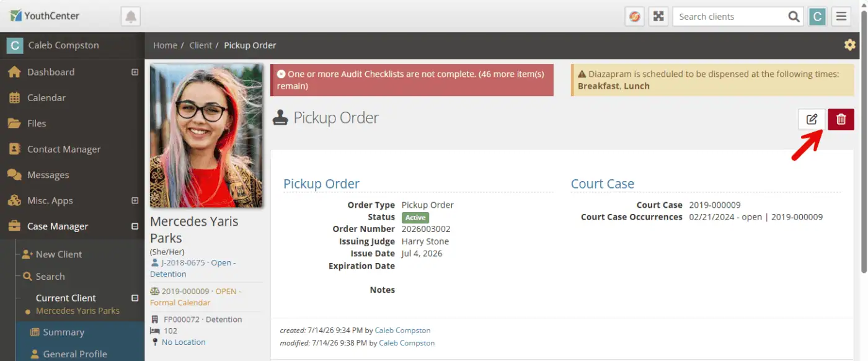The height and width of the screenshot is (361, 868).
Task: Open Caleb Compston link on created line
Action: pyautogui.click(x=402, y=331)
